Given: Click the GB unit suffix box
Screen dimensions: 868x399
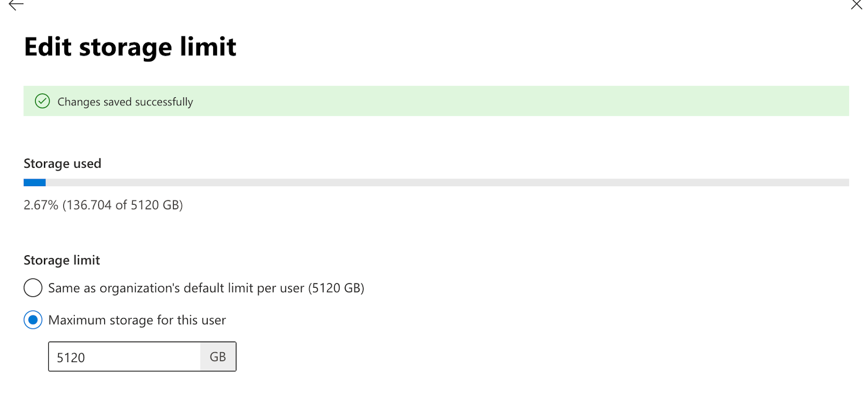Looking at the screenshot, I should click(x=218, y=357).
